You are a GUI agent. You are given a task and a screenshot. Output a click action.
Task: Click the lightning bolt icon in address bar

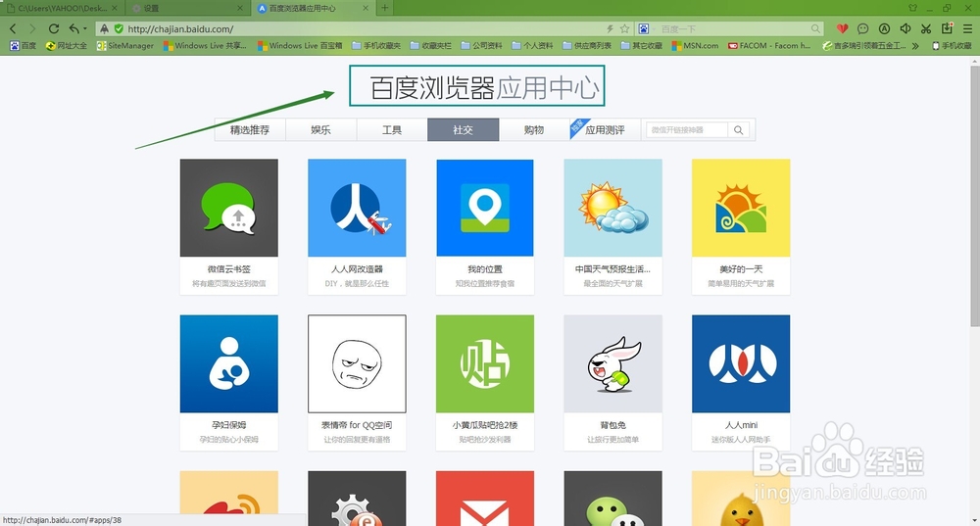coord(610,28)
